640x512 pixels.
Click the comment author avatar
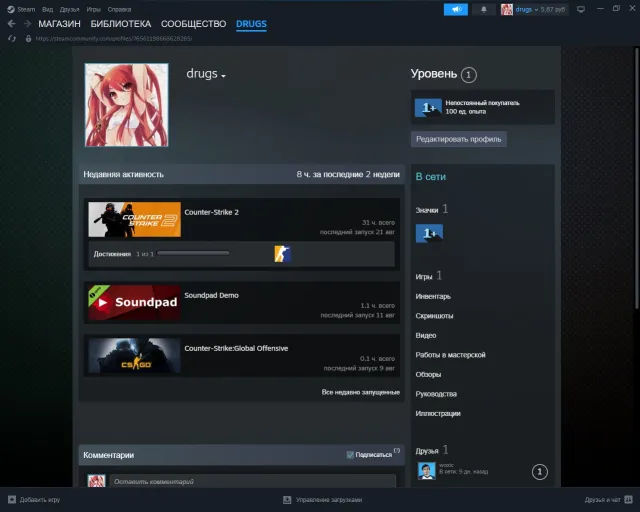pyautogui.click(x=96, y=481)
